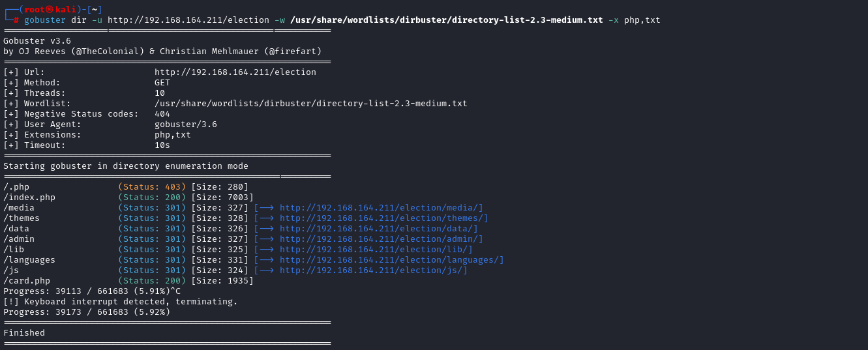Click the /index.php result entry
Screen dimensions: 868x350
[29, 197]
